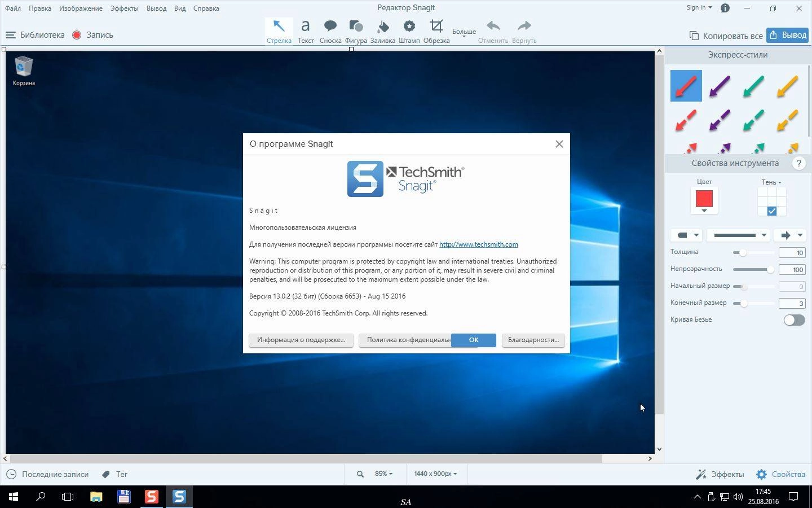Click the Толщина value field
Viewport: 812px width, 508px height.
click(x=792, y=253)
